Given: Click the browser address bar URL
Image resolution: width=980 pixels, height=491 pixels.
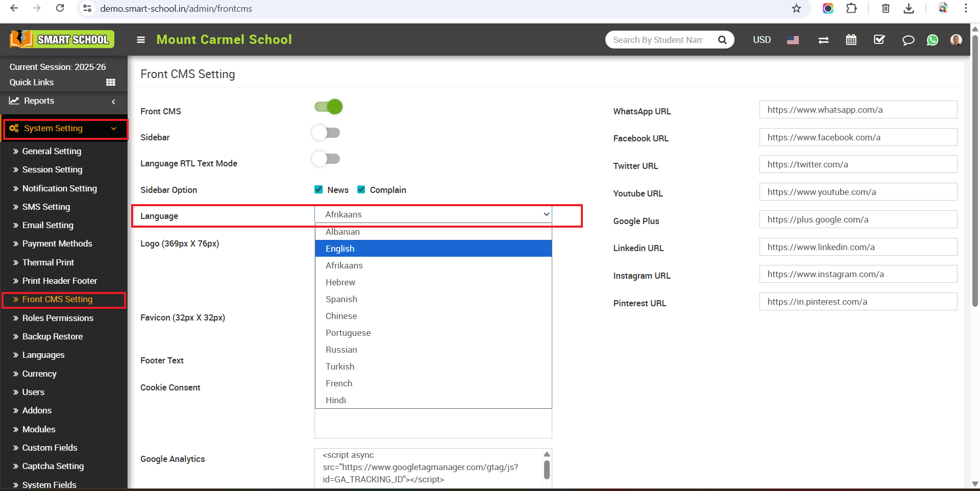Looking at the screenshot, I should coord(176,9).
